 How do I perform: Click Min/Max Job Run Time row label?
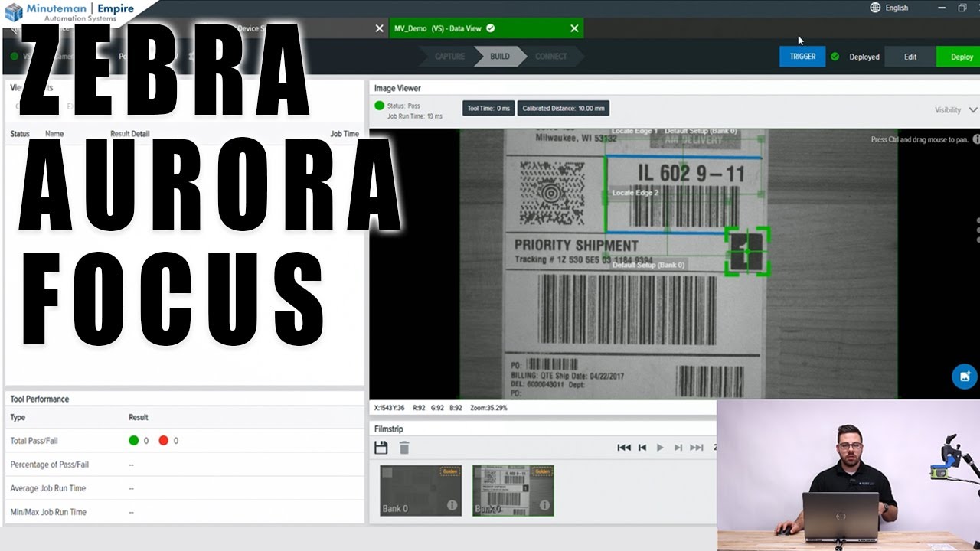(48, 512)
